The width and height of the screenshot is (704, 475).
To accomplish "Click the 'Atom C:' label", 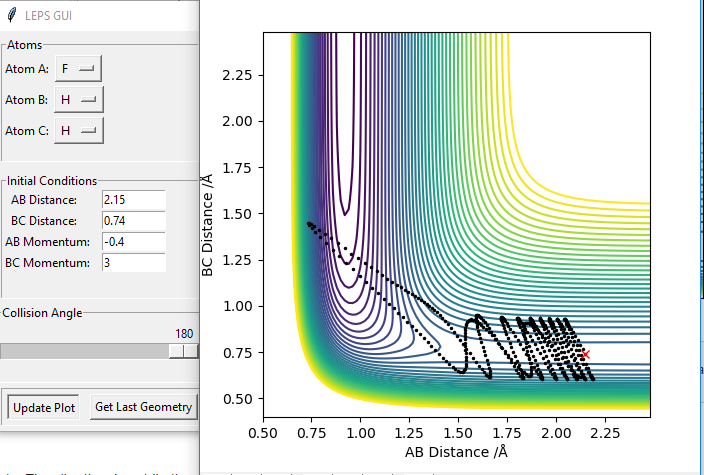I will click(26, 131).
